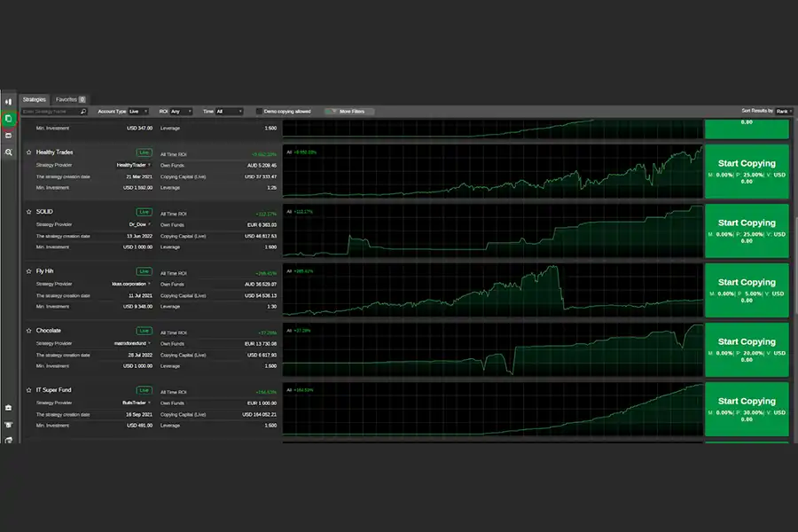
Task: Click the Chocolate strategy title
Action: pos(49,331)
